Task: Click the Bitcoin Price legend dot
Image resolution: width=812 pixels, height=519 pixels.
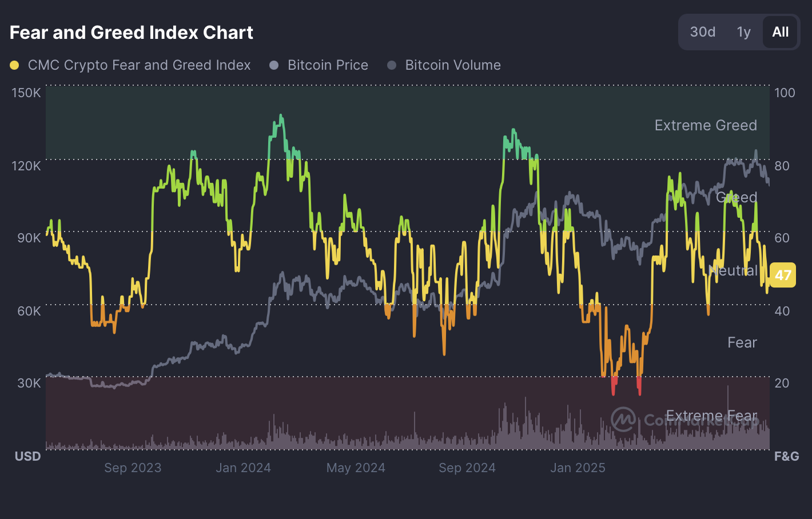Action: pyautogui.click(x=274, y=65)
